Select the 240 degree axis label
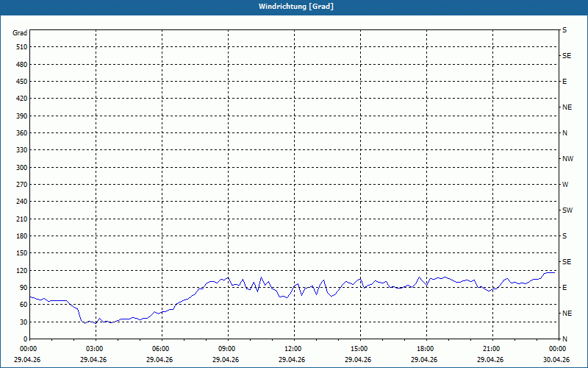 pyautogui.click(x=22, y=202)
